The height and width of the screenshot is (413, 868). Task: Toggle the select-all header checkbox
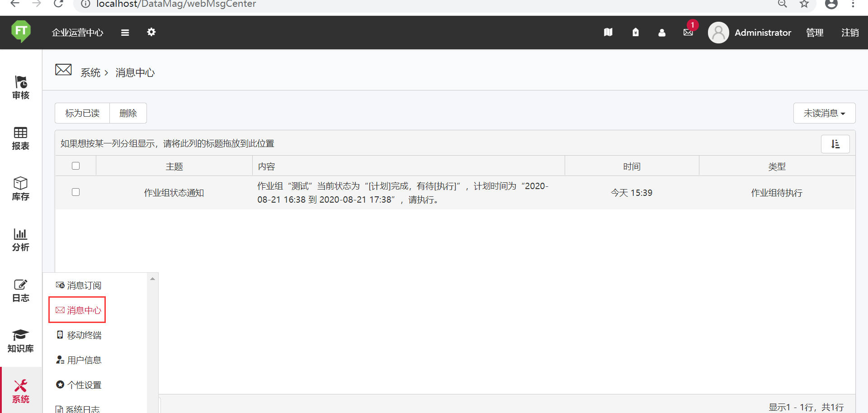(75, 166)
